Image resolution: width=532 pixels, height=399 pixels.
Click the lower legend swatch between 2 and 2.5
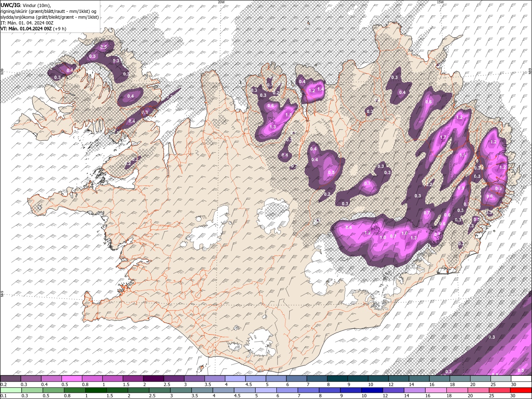[138, 390]
